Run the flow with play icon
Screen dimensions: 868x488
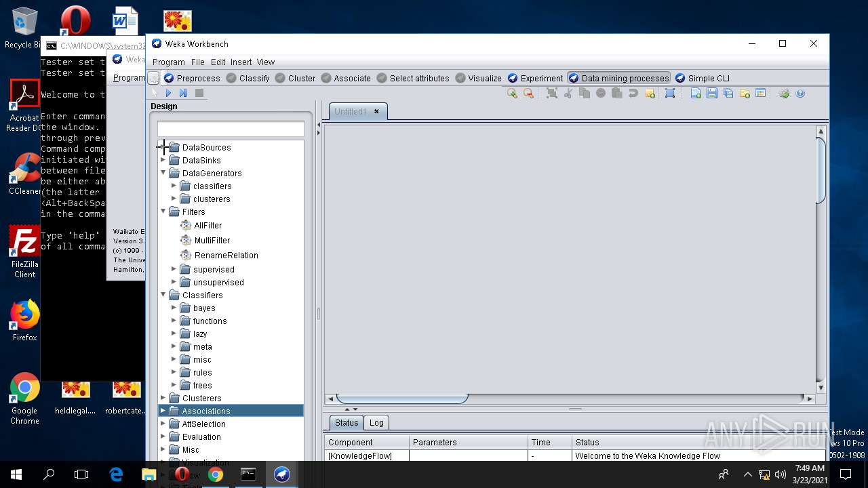pyautogui.click(x=168, y=93)
